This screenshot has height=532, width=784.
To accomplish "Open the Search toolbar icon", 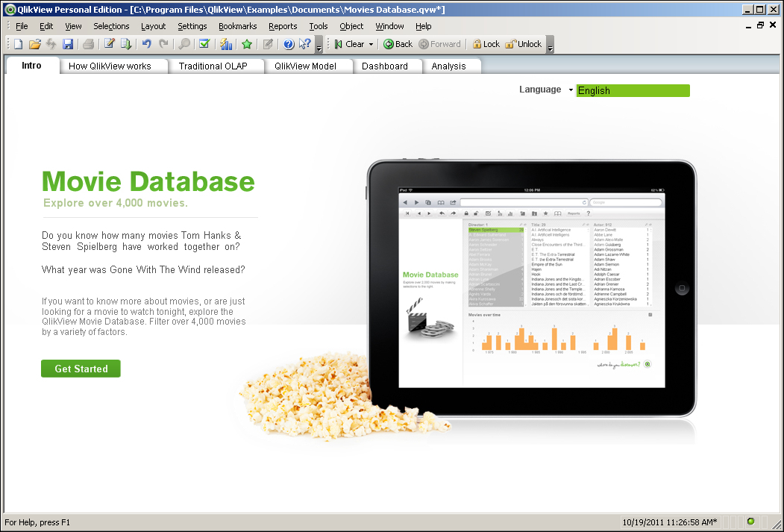I will [183, 44].
